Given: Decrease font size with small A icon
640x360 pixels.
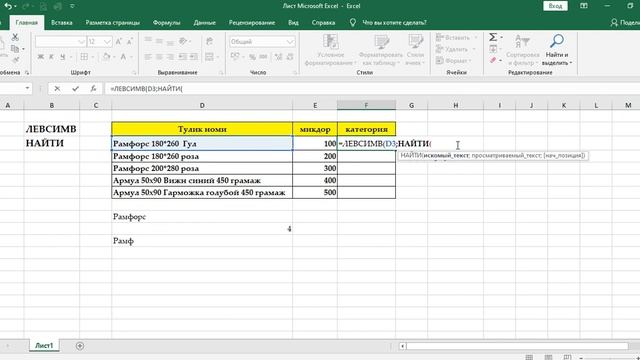Looking at the screenshot, I should pos(130,42).
